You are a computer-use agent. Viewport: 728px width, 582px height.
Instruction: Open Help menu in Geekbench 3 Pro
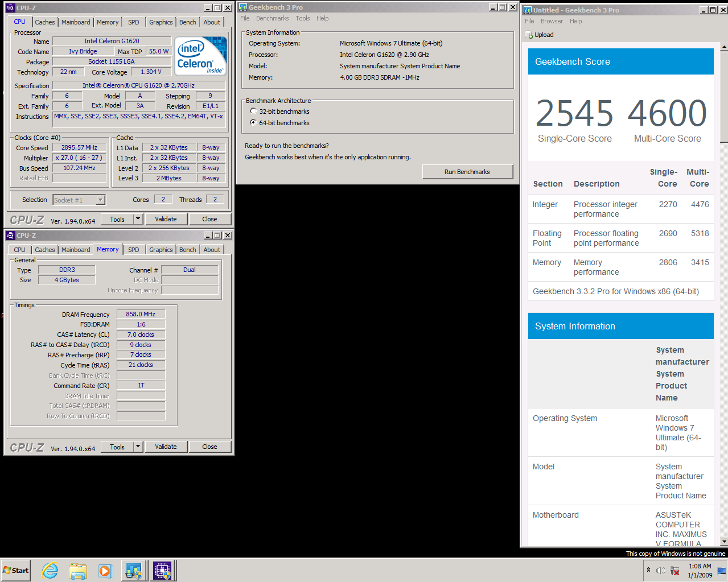[323, 18]
